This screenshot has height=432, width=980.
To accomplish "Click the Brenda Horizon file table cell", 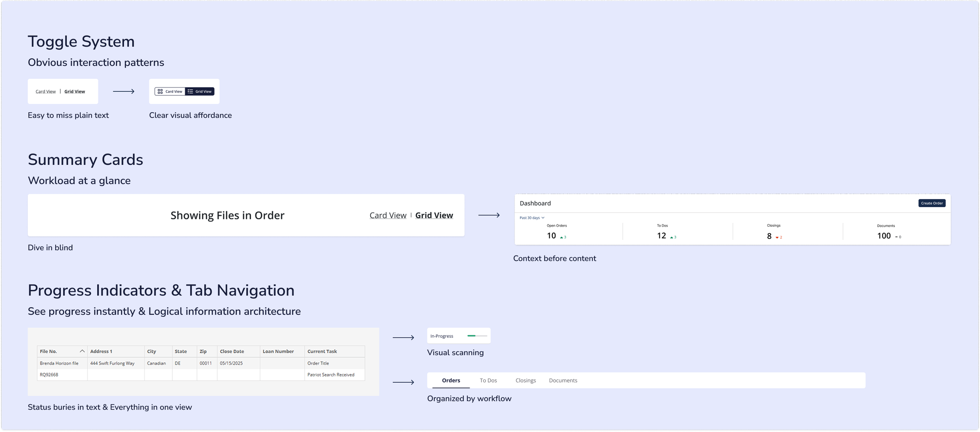I will pyautogui.click(x=59, y=363).
